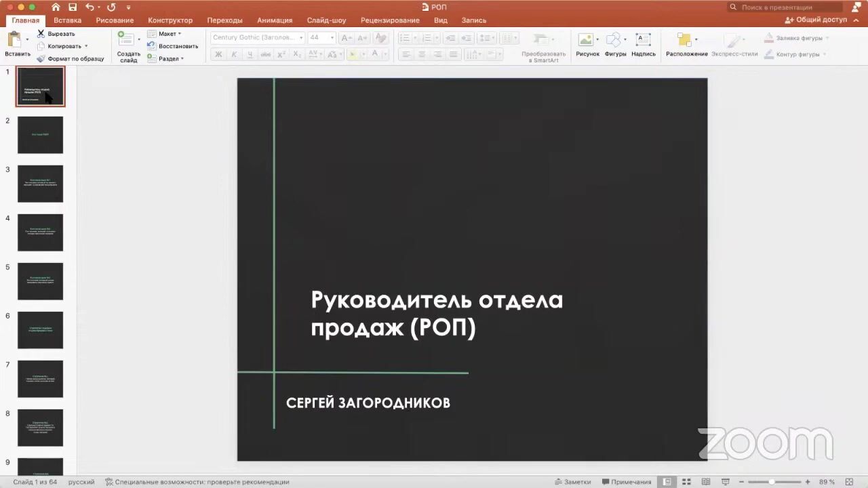The height and width of the screenshot is (488, 868).
Task: Start slideshow from status bar icon
Action: pos(725,482)
